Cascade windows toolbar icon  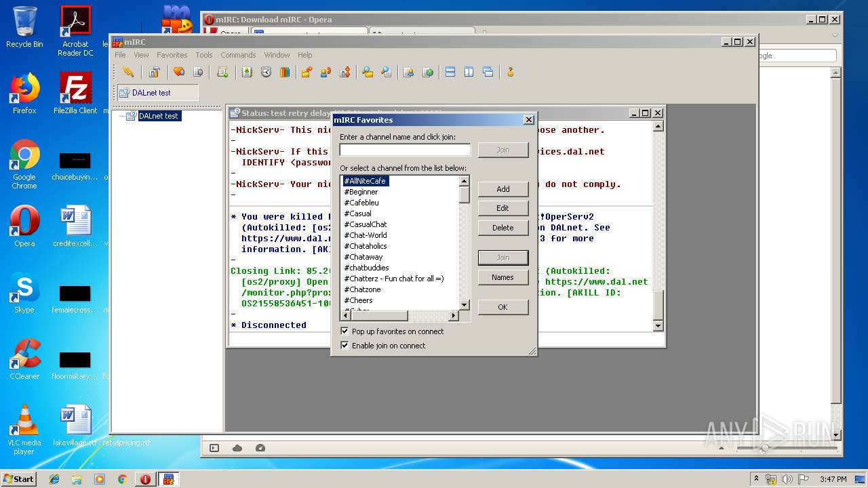[488, 72]
